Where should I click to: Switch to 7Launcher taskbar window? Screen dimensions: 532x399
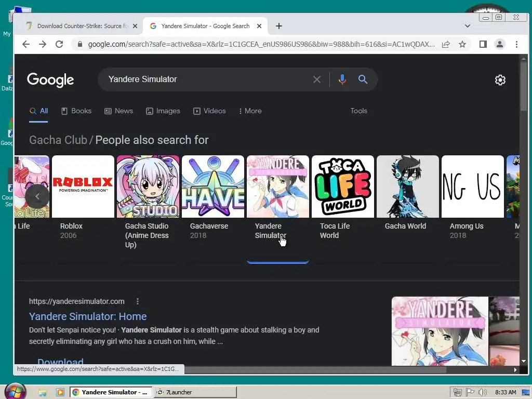pyautogui.click(x=195, y=392)
